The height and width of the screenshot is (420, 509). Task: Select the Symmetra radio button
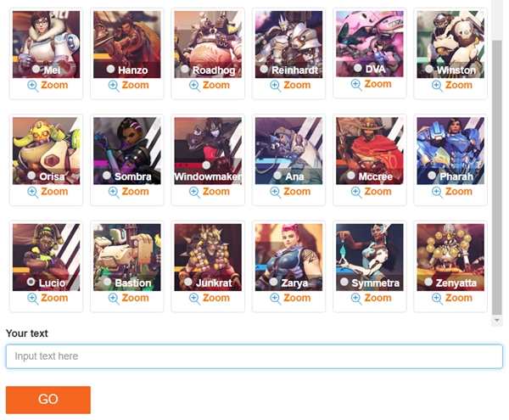pos(344,282)
